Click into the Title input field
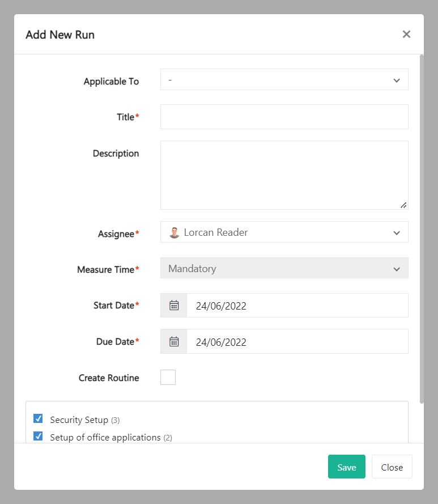438x504 pixels. [x=284, y=117]
